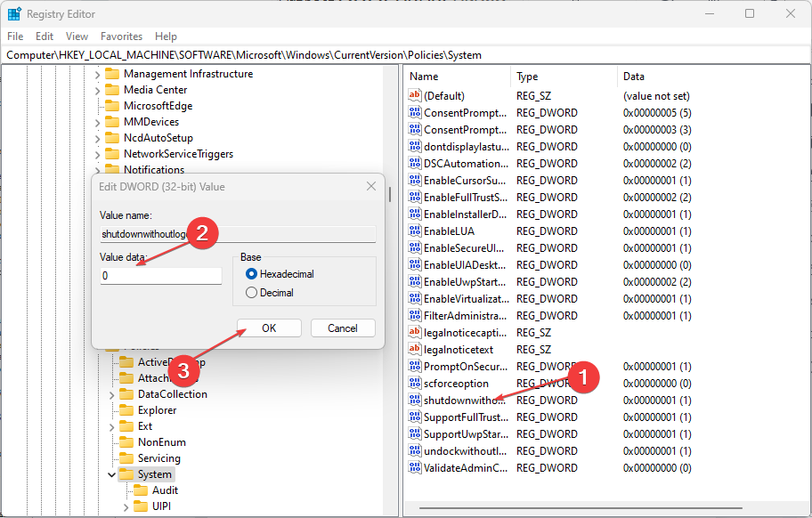The width and height of the screenshot is (812, 518).
Task: Open the View menu
Action: (x=77, y=36)
